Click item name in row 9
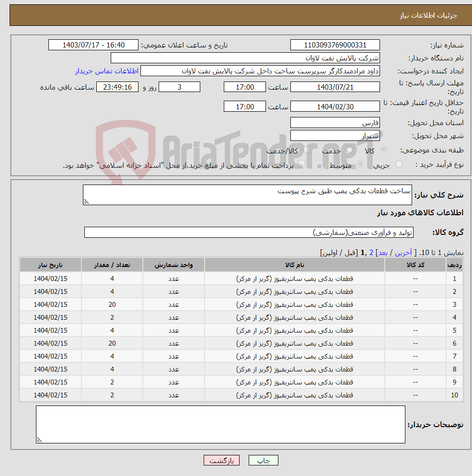This screenshot has height=476, width=472. point(294,382)
